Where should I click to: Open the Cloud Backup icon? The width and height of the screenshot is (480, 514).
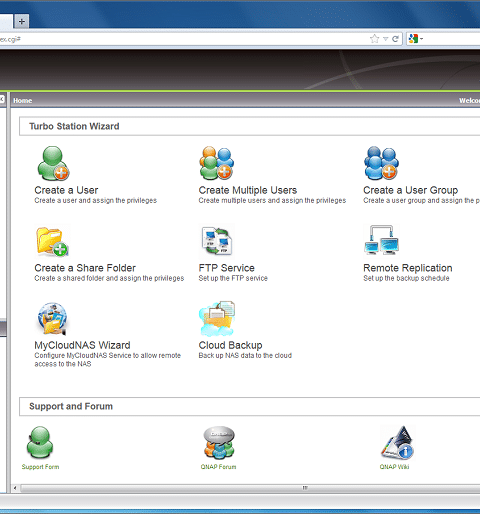click(x=217, y=319)
